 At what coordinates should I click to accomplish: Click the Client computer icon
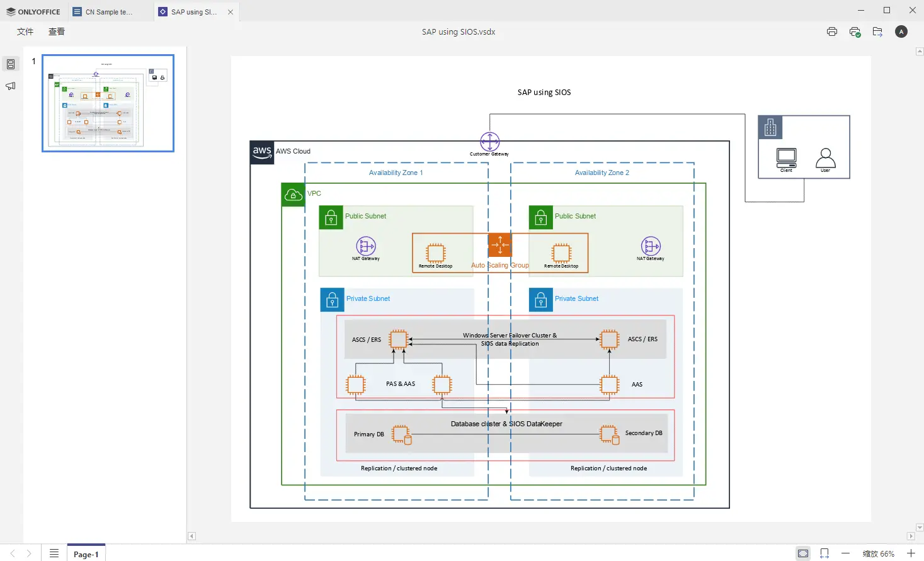pos(787,157)
